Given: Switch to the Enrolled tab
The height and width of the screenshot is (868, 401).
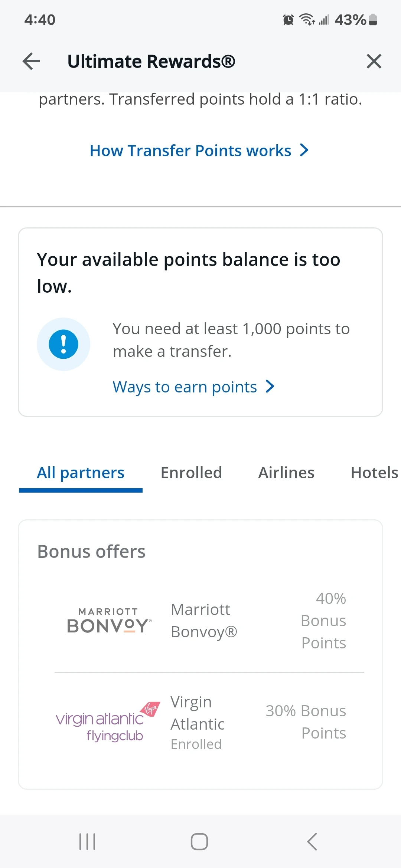Looking at the screenshot, I should pos(191,473).
